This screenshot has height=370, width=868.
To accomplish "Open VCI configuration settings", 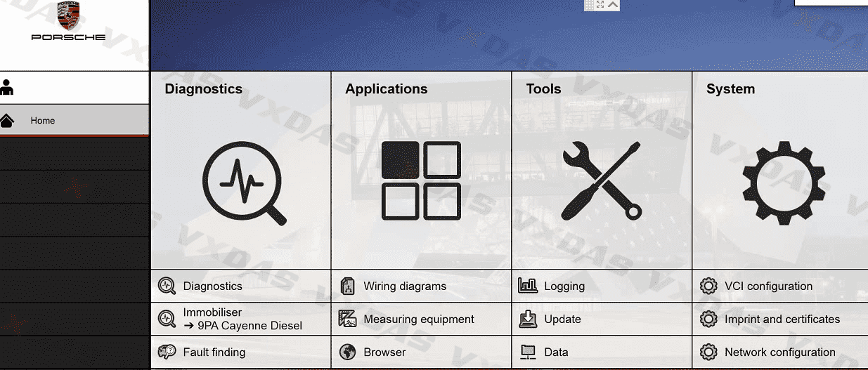I will 768,286.
